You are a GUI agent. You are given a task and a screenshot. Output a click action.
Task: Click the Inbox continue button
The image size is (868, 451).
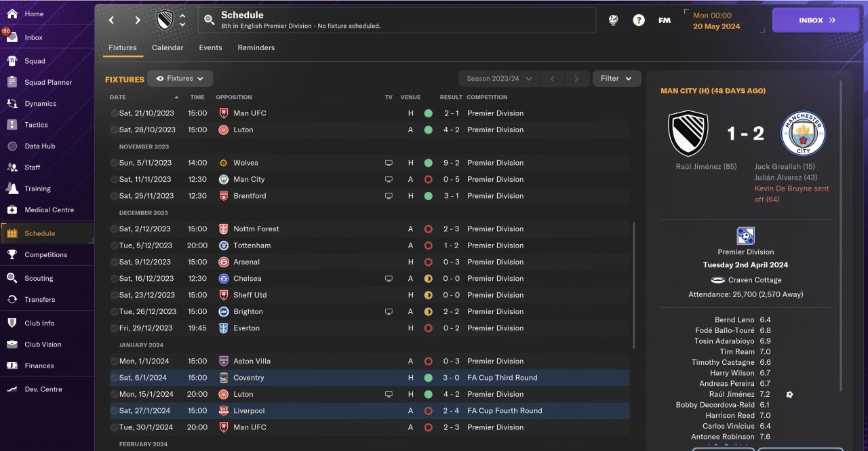coord(816,20)
